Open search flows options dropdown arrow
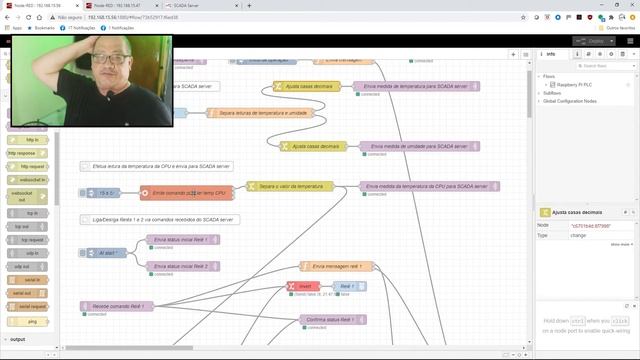Image resolution: width=640 pixels, height=360 pixels. 633,66
